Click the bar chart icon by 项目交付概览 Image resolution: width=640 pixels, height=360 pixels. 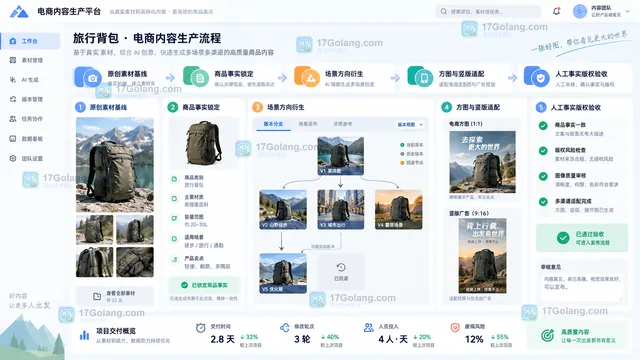coord(84,336)
